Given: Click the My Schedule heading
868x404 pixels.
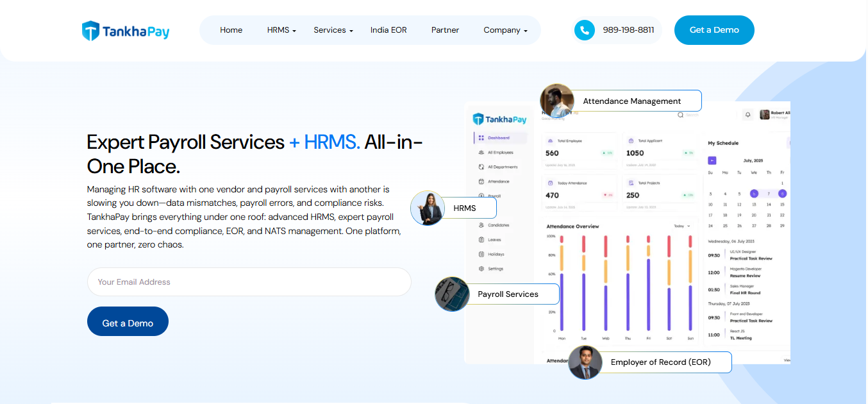Looking at the screenshot, I should point(723,143).
